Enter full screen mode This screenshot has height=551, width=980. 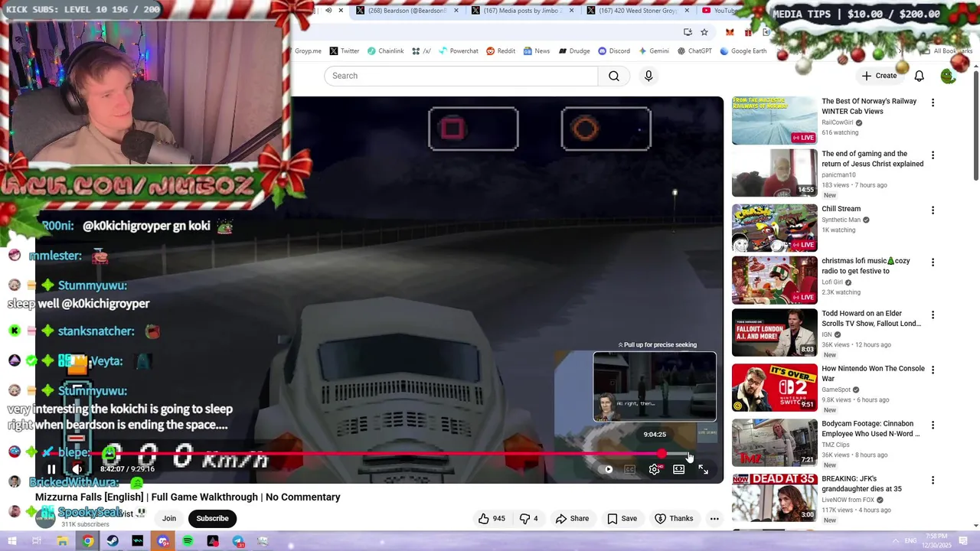point(703,469)
